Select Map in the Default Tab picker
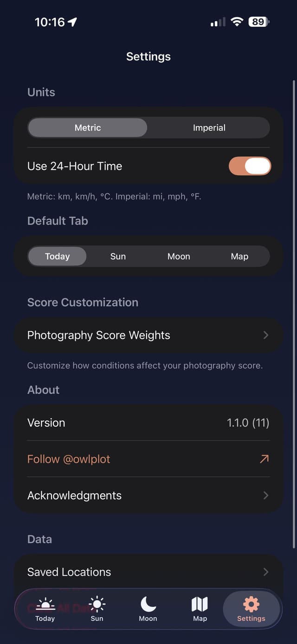This screenshot has height=644, width=297. pyautogui.click(x=239, y=256)
